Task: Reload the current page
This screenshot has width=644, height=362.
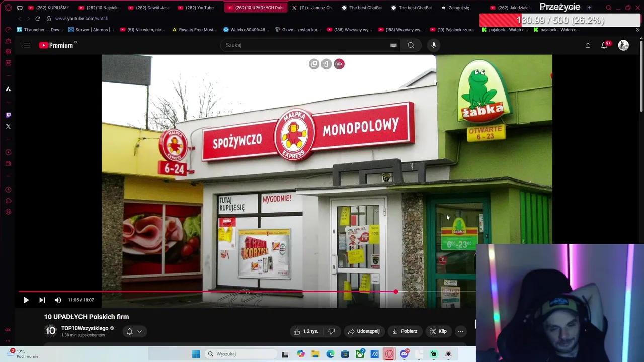Action: 38,19
